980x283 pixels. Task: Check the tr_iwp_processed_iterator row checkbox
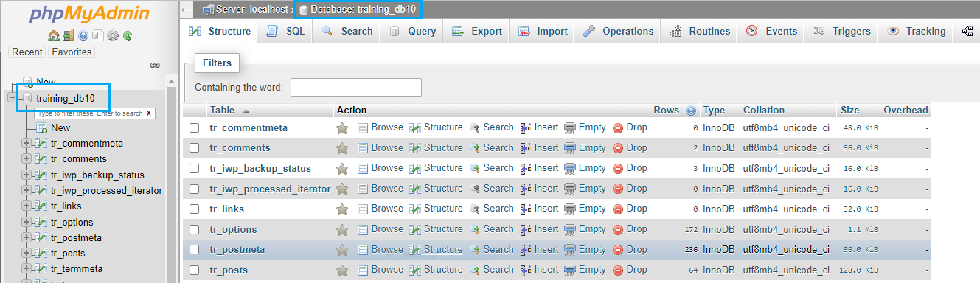coord(195,189)
